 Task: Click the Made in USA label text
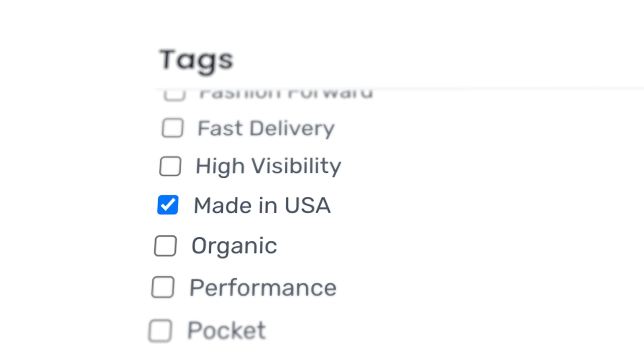tap(262, 205)
